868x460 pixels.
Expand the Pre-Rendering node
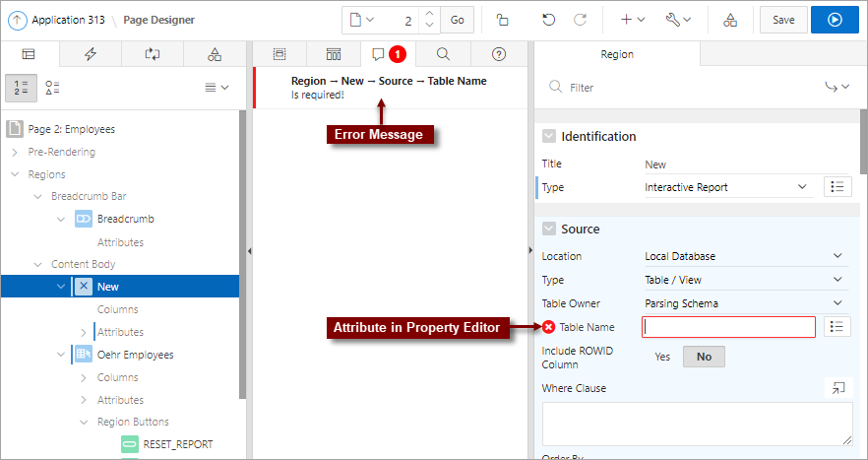tap(15, 152)
